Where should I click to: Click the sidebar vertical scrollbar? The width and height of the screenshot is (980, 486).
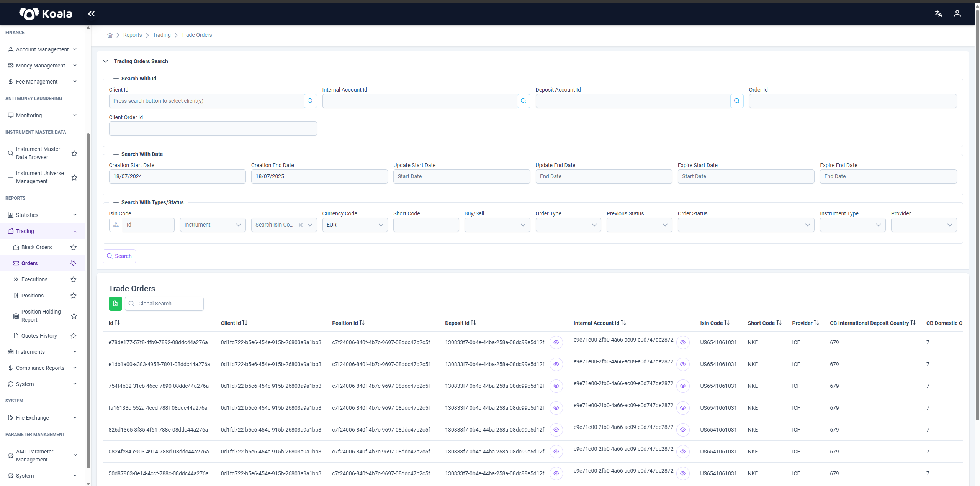88,301
